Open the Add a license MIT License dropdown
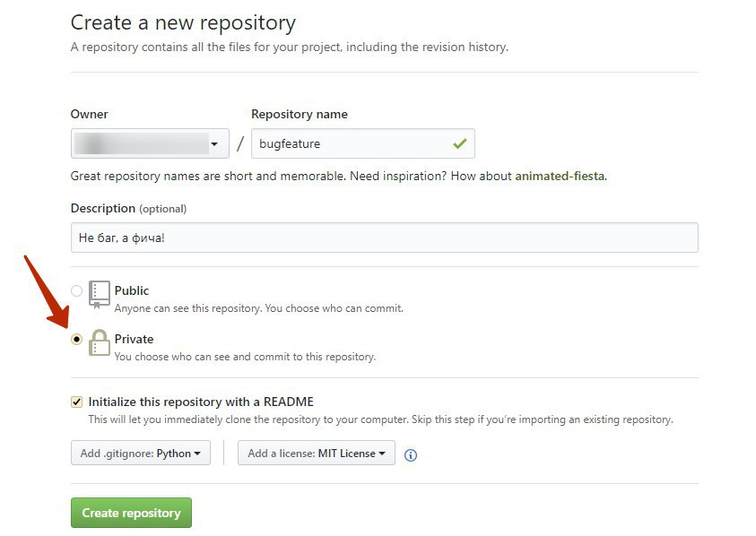Viewport: 756px width, 536px height. coord(316,454)
